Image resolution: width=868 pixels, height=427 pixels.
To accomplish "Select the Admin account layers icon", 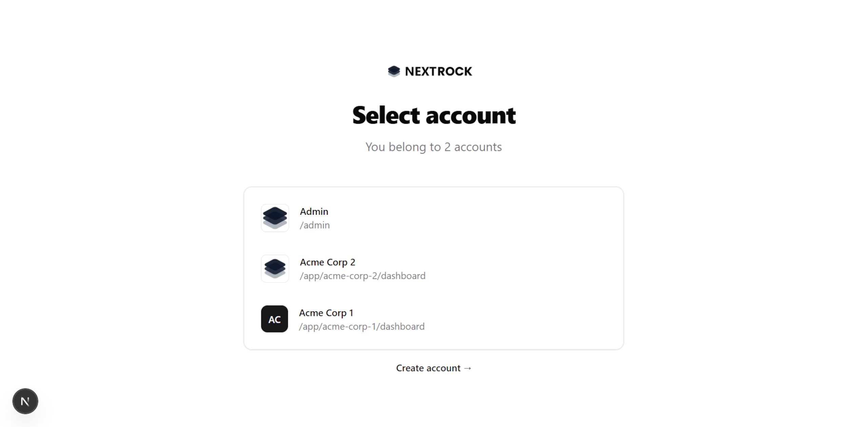I will 275,218.
